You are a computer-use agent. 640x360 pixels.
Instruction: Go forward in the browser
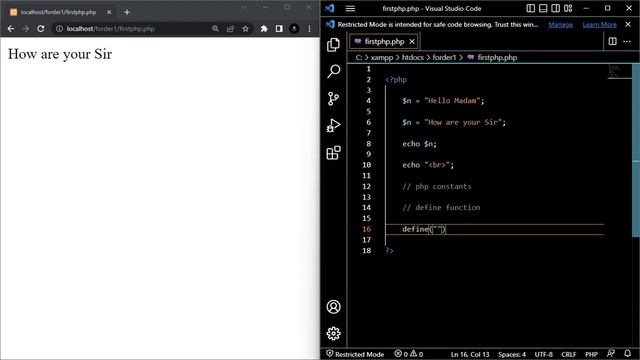pyautogui.click(x=26, y=29)
